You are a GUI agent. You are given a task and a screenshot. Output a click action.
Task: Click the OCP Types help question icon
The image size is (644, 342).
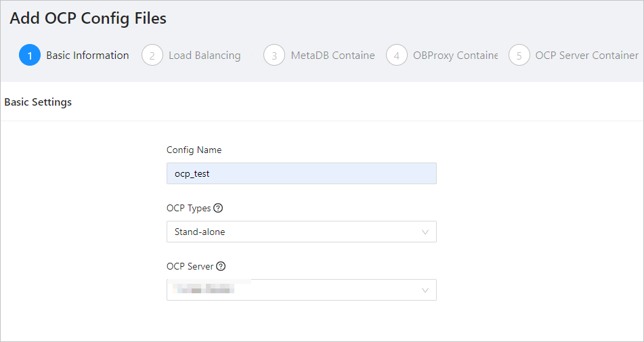coord(218,208)
